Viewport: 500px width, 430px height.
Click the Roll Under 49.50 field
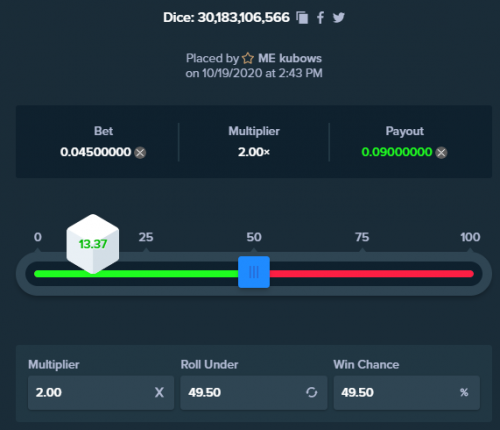pyautogui.click(x=254, y=393)
